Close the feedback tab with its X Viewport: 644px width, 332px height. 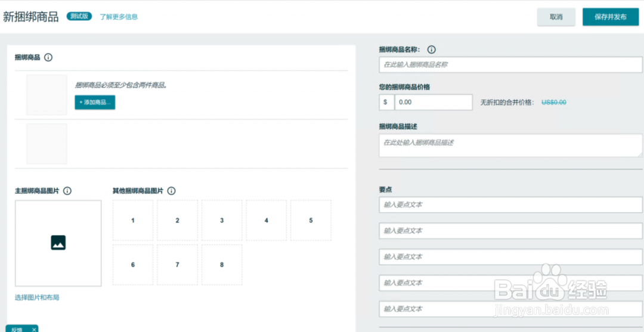point(34,330)
